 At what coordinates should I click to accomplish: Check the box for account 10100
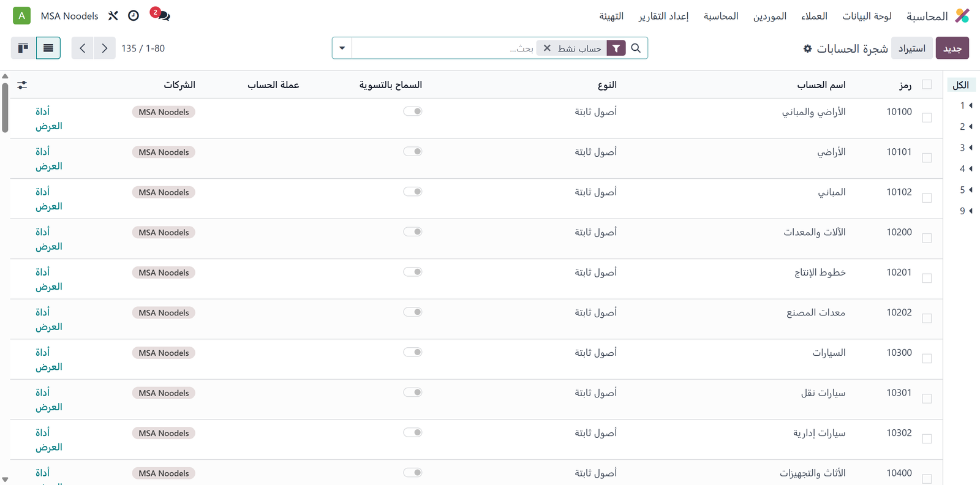[927, 118]
